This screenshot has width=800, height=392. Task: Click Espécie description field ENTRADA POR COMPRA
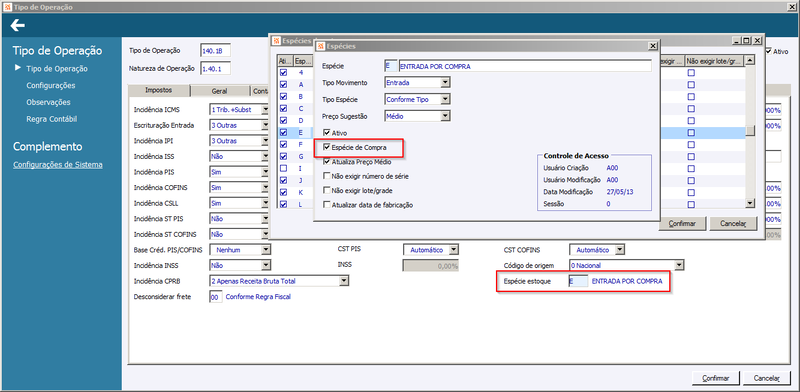[525, 66]
